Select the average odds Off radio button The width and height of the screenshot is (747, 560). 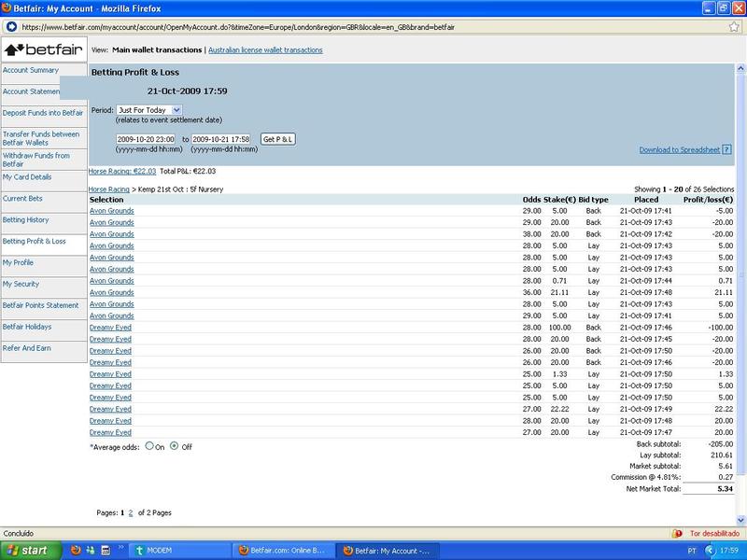tap(175, 446)
